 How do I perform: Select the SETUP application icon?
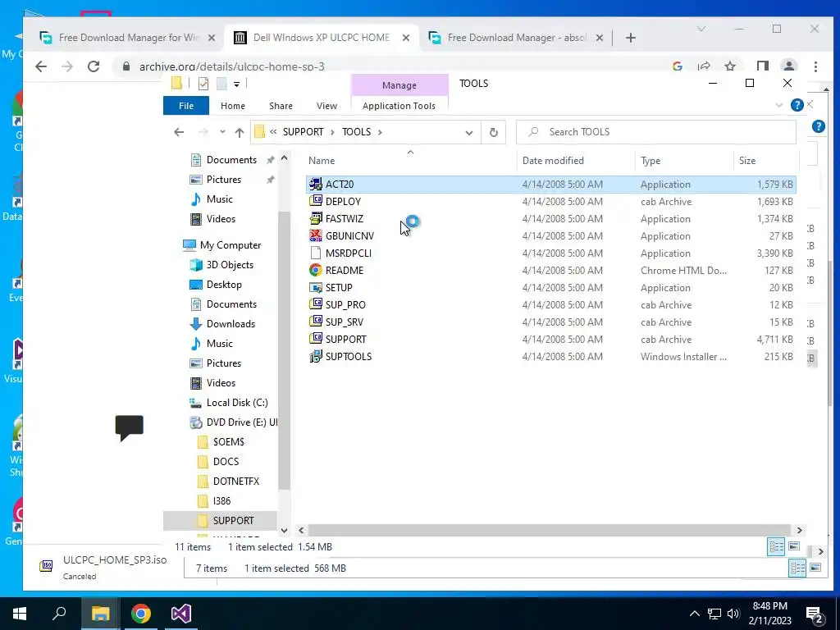(x=316, y=288)
